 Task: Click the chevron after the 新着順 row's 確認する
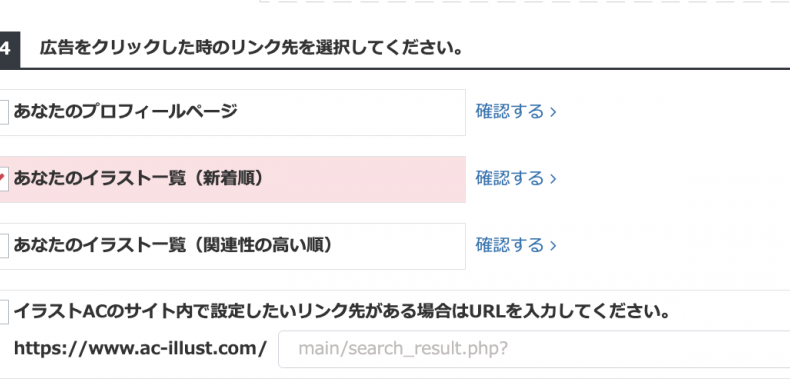tap(553, 179)
